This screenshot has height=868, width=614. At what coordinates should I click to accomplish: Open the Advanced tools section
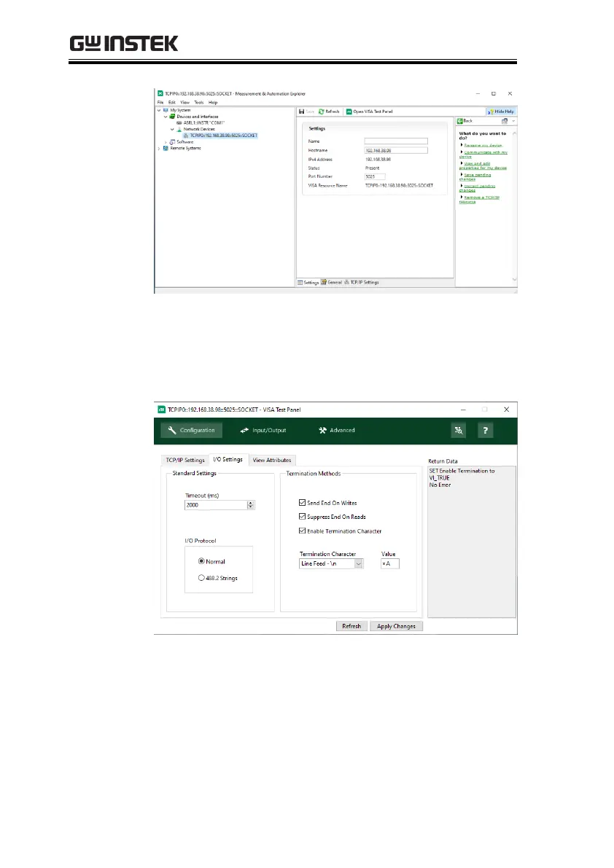pos(336,430)
